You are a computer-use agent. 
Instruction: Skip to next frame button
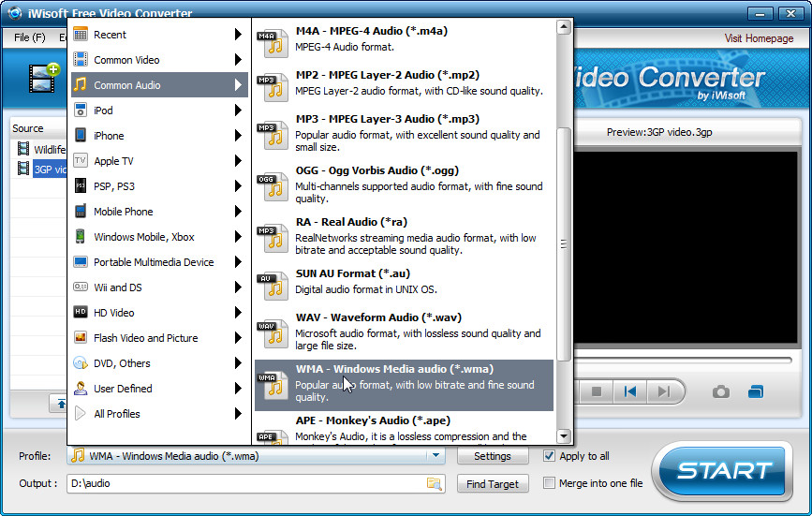tap(663, 391)
